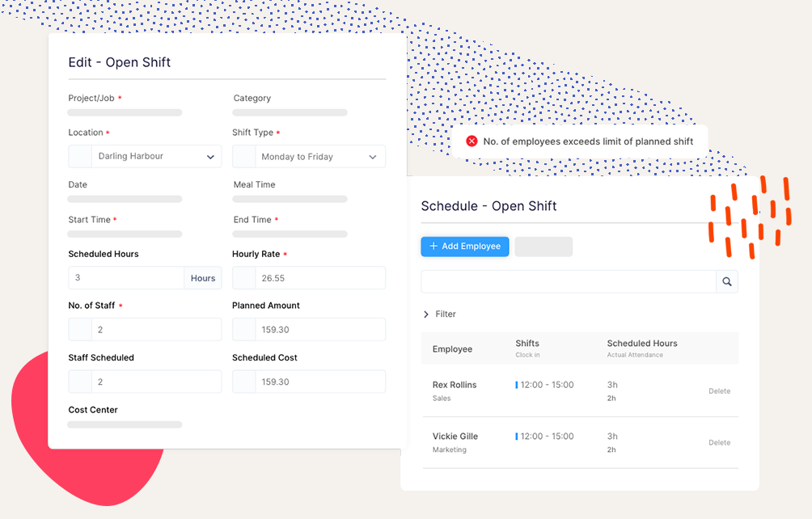This screenshot has height=519, width=812.
Task: Click the search magnifier icon
Action: tap(726, 281)
